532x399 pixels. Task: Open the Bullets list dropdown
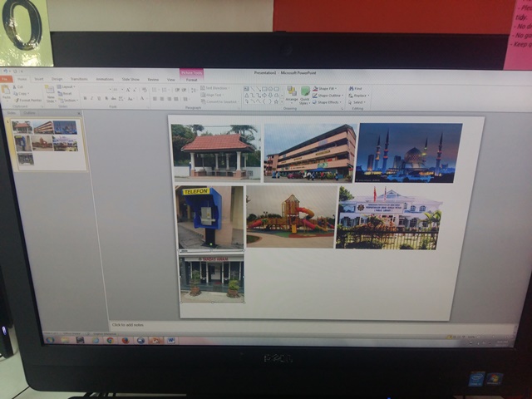[155, 90]
